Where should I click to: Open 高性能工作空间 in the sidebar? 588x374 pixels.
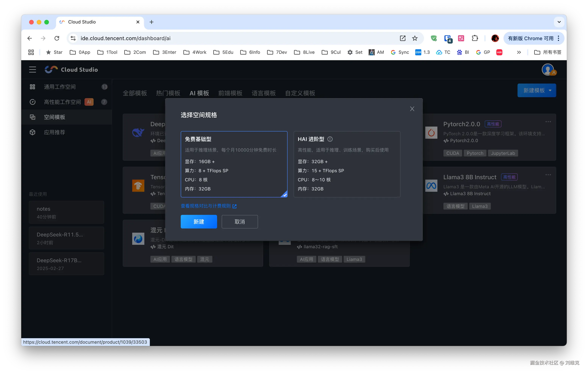coord(62,102)
